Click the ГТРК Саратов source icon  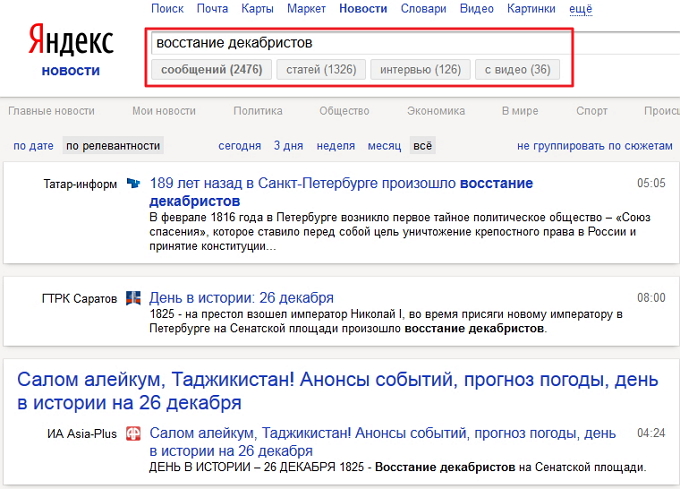pos(133,298)
